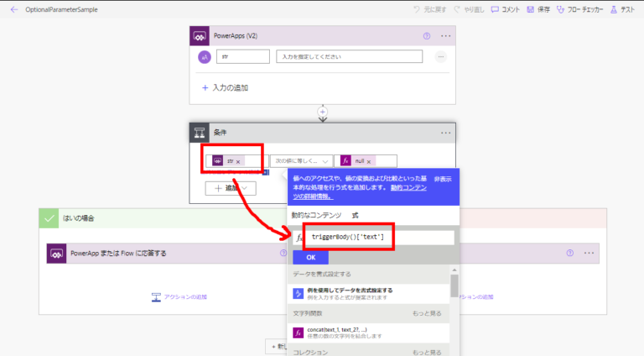The width and height of the screenshot is (644, 356).
Task: Open the ellipsis menu for the str input
Action: [440, 57]
